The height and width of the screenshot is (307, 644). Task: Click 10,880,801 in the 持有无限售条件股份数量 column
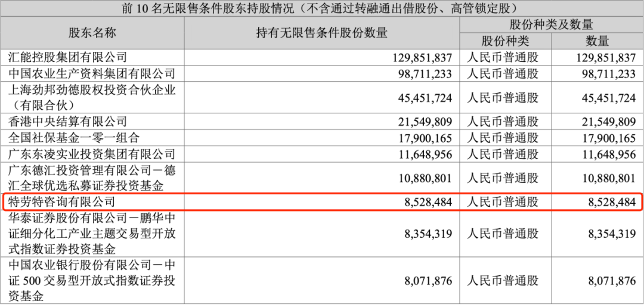(x=426, y=178)
